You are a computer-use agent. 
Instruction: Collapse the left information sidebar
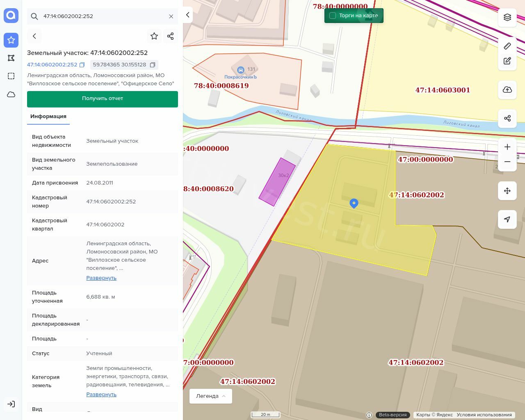coord(188,15)
